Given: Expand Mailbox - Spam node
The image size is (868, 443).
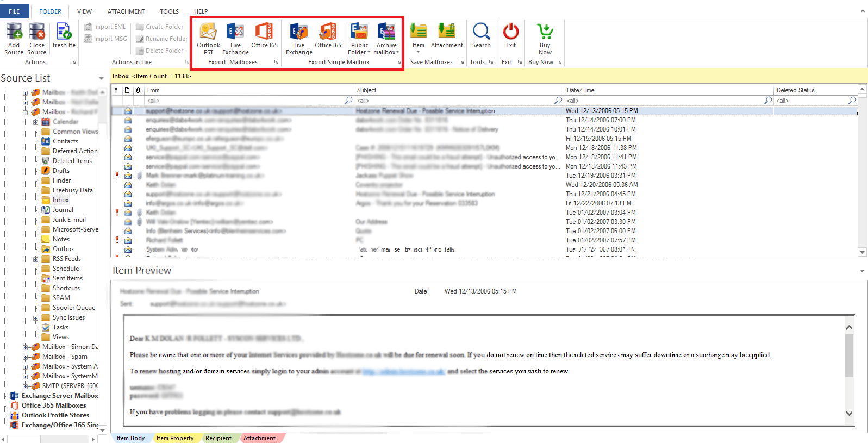Looking at the screenshot, I should [x=26, y=357].
